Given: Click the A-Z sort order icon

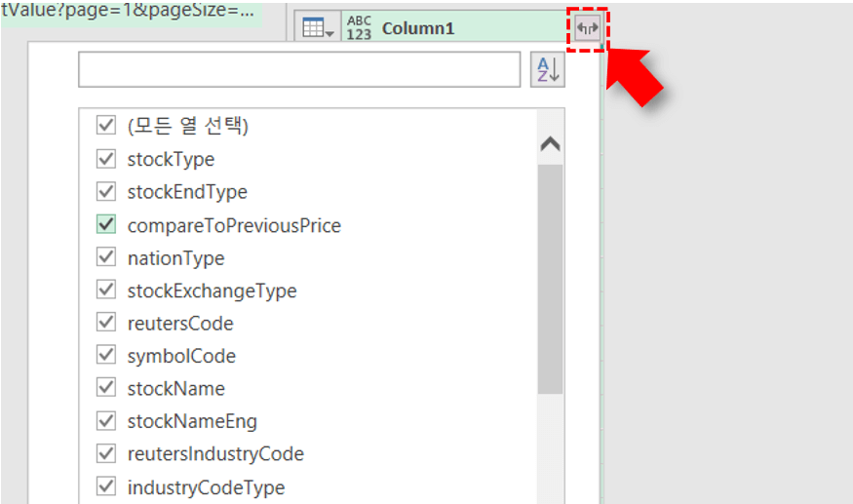Looking at the screenshot, I should click(547, 69).
